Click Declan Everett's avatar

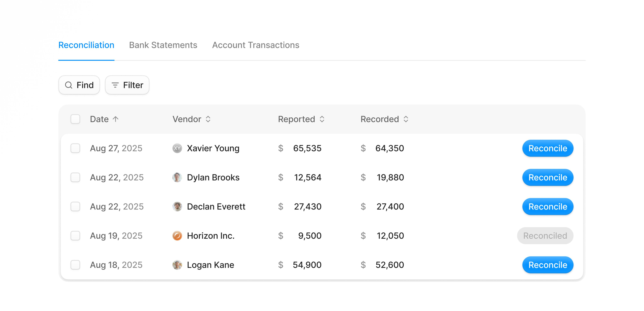tap(177, 206)
